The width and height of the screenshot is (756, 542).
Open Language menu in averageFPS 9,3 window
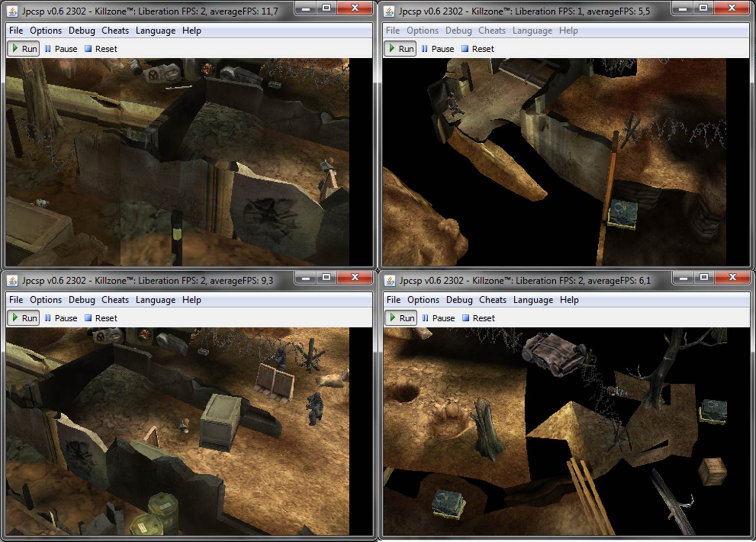tap(155, 300)
